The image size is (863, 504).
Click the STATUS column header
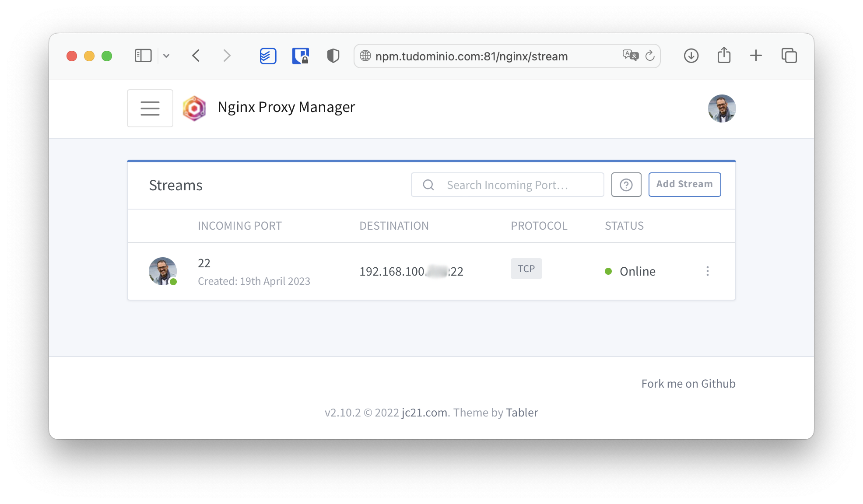coord(624,226)
